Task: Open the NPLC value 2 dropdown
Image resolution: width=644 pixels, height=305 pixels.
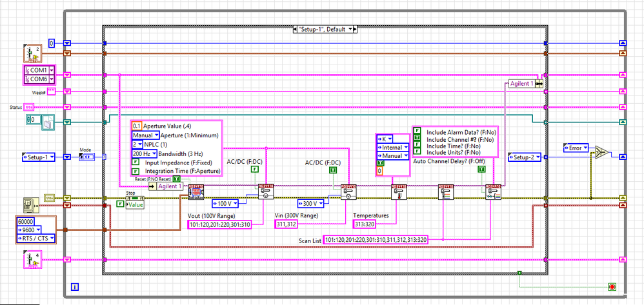Action: 137,144
